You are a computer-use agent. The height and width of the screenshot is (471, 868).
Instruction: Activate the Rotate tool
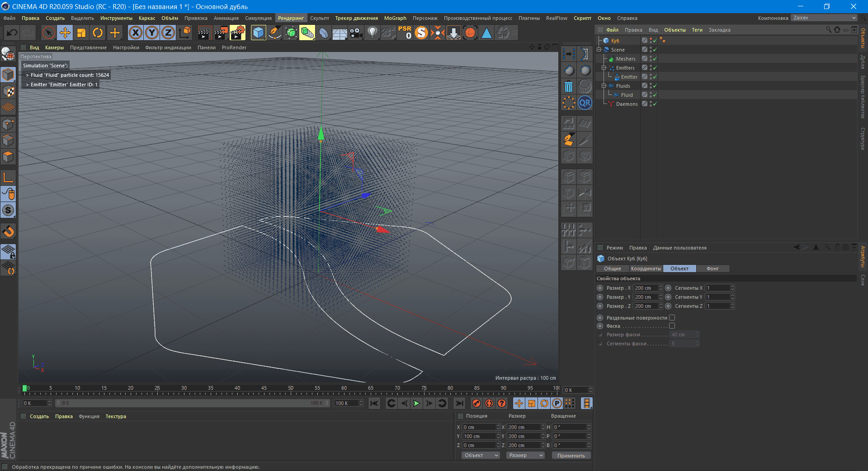pyautogui.click(x=98, y=33)
